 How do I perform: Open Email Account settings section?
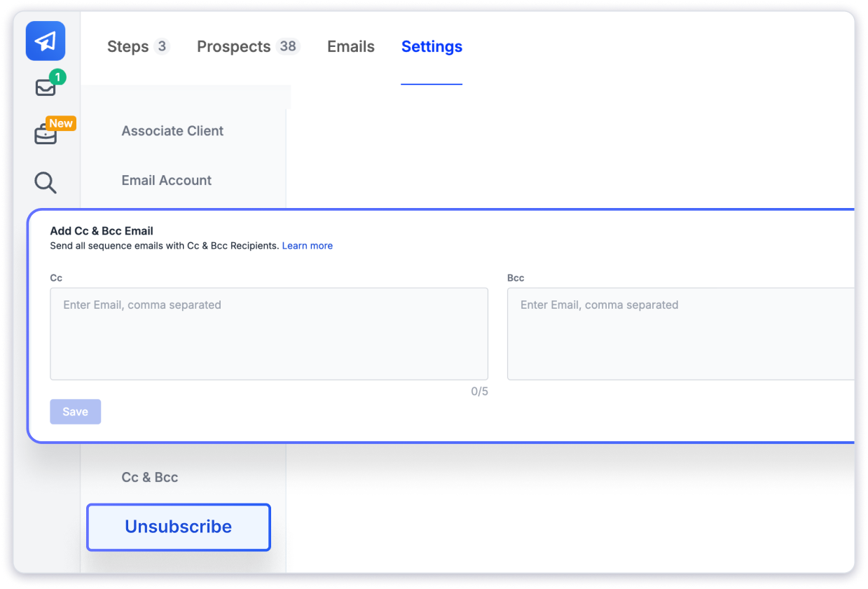coord(167,180)
